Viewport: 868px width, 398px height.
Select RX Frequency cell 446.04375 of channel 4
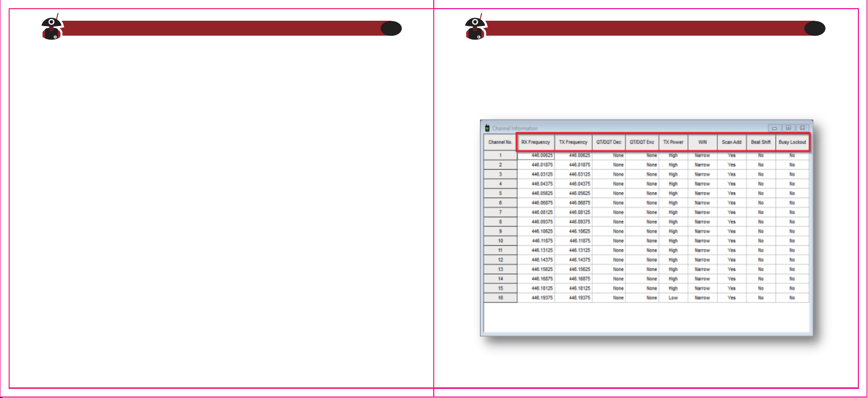(536, 184)
